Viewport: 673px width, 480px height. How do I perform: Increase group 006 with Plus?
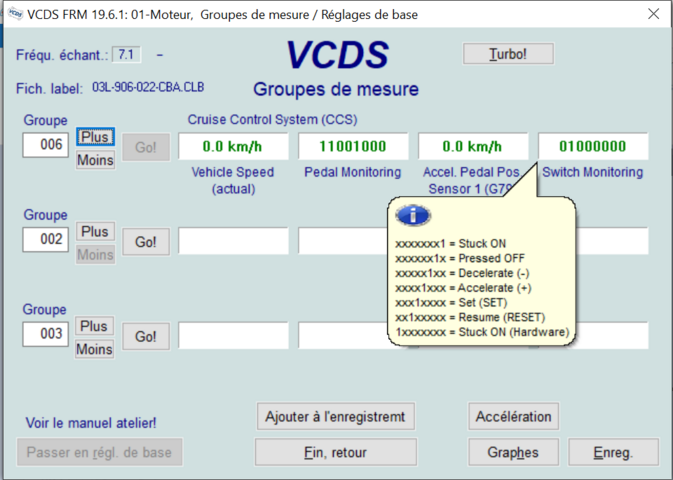click(95, 137)
